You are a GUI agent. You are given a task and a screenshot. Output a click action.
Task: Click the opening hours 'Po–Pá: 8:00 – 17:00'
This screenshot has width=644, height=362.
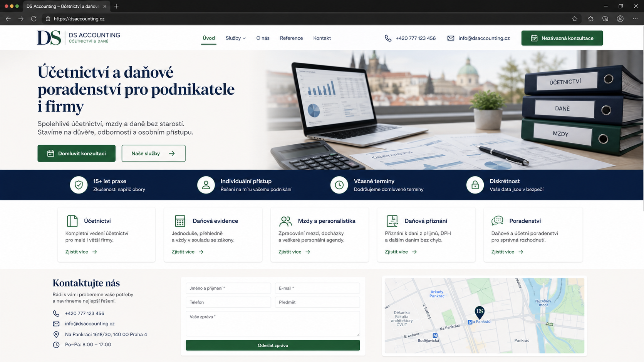[x=88, y=345]
